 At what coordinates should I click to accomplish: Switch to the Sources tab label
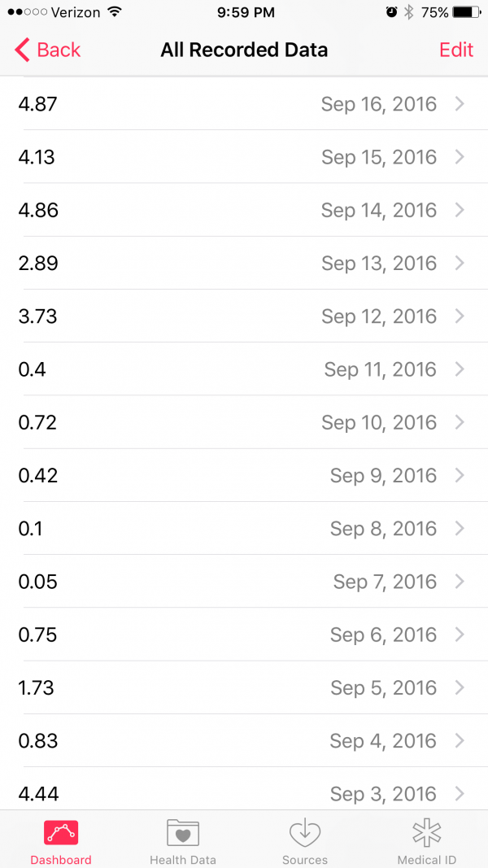[305, 860]
